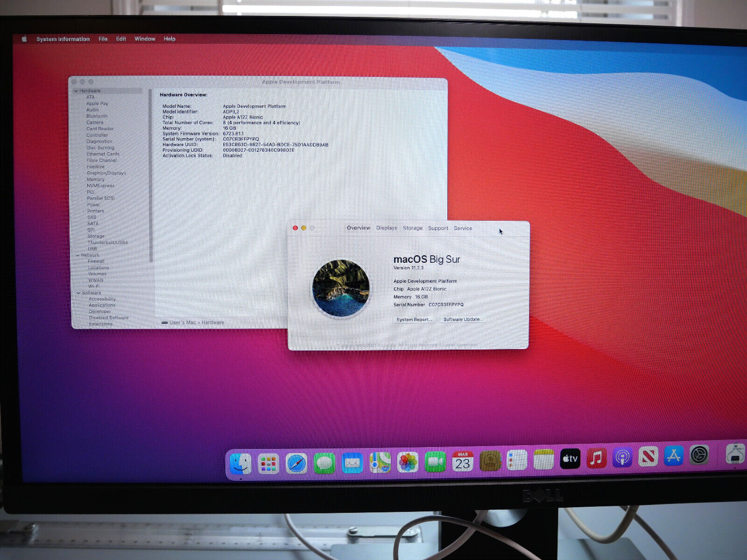
Task: Select Apple Pay in sidebar
Action: click(97, 104)
